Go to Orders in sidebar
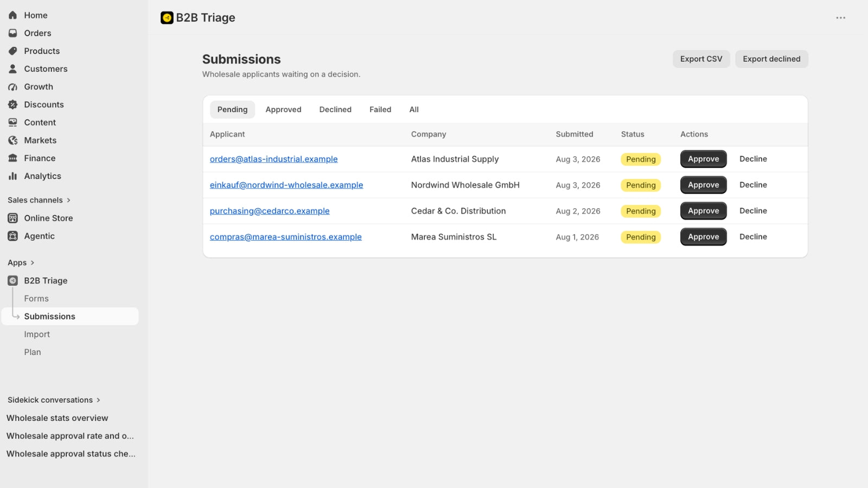This screenshot has width=868, height=488. pos(37,33)
